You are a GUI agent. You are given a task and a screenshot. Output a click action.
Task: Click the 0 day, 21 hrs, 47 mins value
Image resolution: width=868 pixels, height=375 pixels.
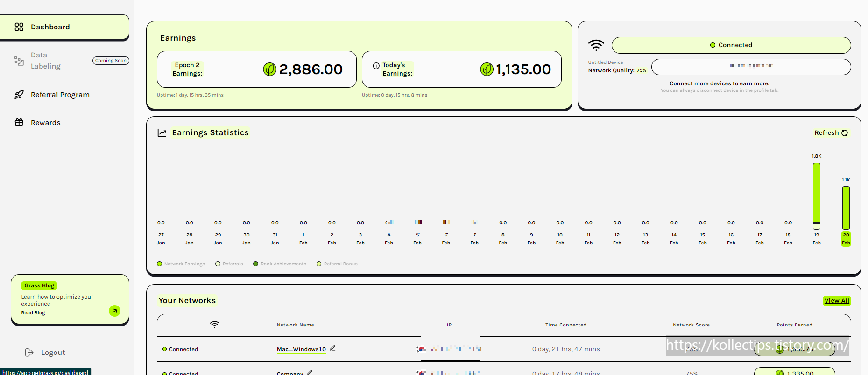pos(566,349)
